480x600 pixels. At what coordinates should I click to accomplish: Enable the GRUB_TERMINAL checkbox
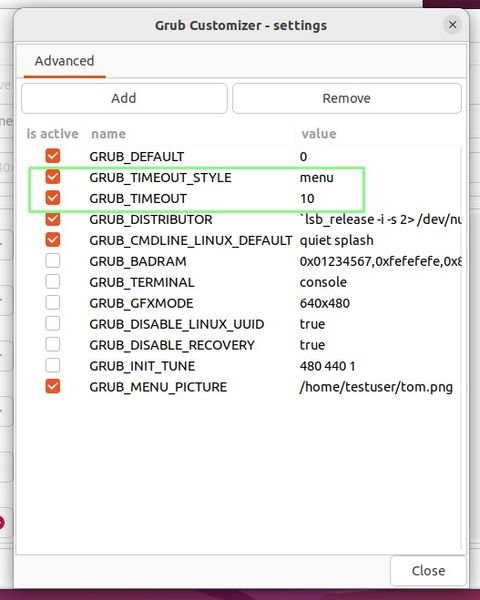click(53, 282)
